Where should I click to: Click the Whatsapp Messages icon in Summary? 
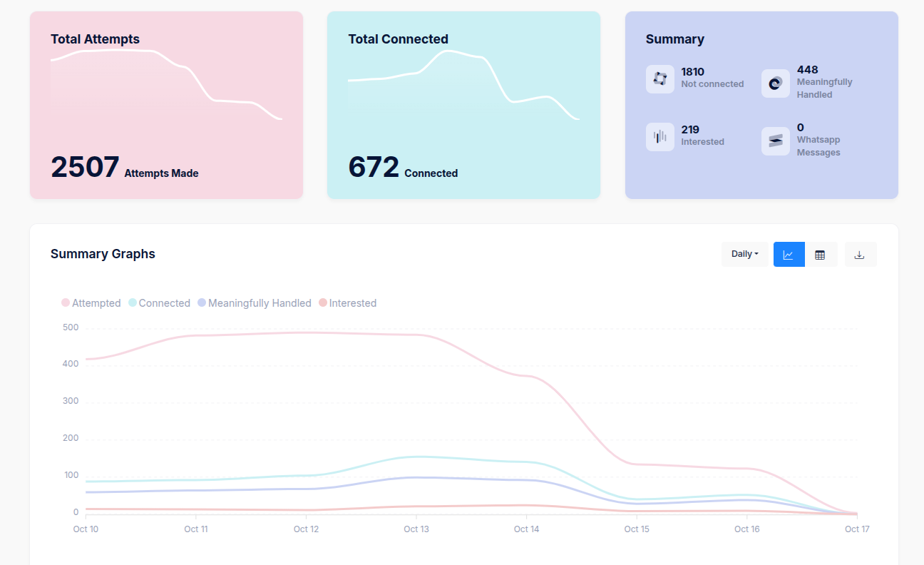(775, 141)
